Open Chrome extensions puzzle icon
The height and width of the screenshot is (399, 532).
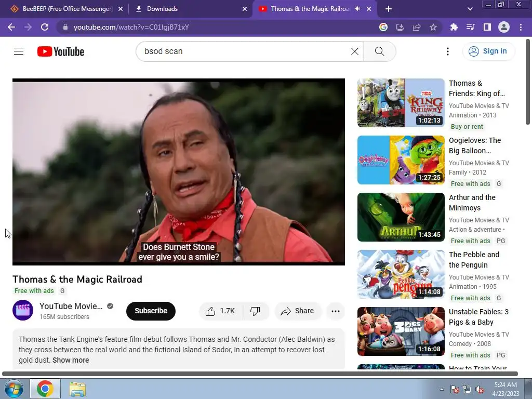point(454,27)
